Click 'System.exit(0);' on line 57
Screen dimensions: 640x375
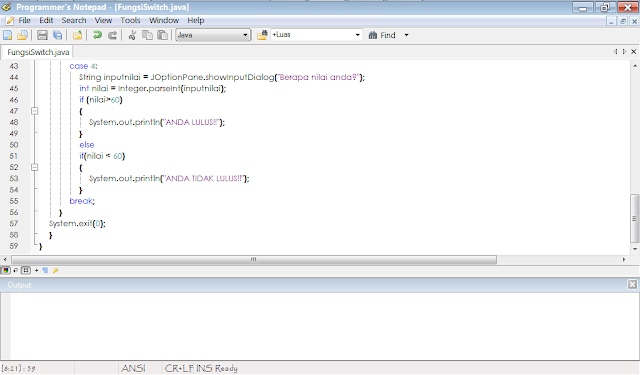[77, 224]
